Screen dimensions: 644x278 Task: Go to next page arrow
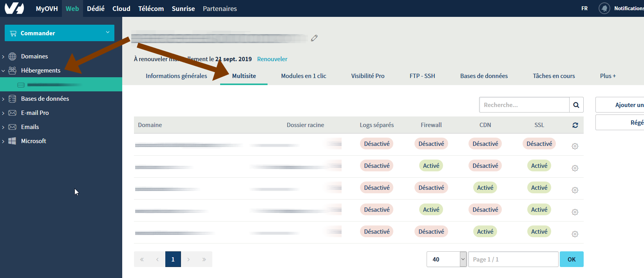tap(188, 259)
